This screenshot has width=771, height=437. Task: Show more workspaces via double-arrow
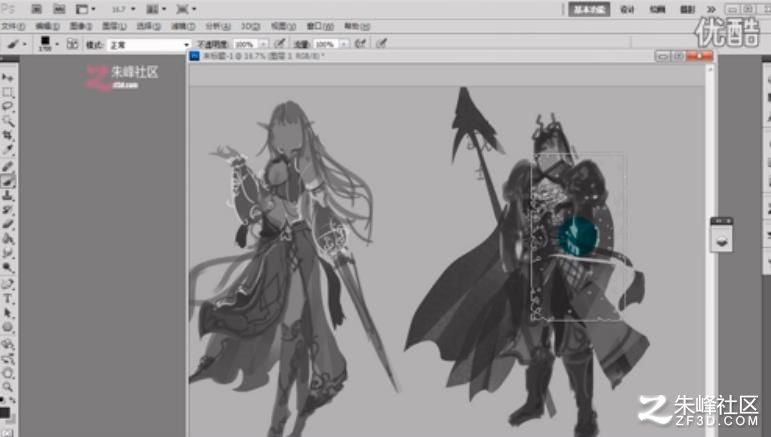(711, 9)
